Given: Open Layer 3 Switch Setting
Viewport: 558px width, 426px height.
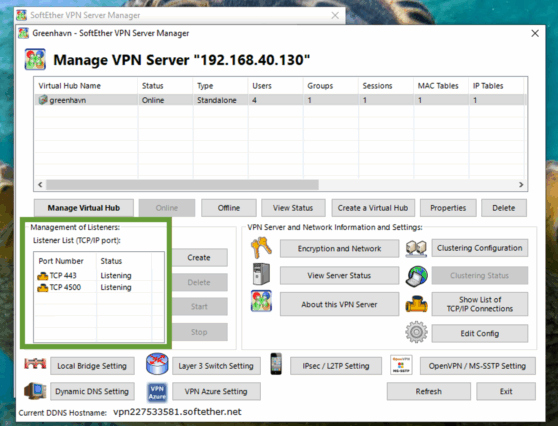Looking at the screenshot, I should point(216,366).
